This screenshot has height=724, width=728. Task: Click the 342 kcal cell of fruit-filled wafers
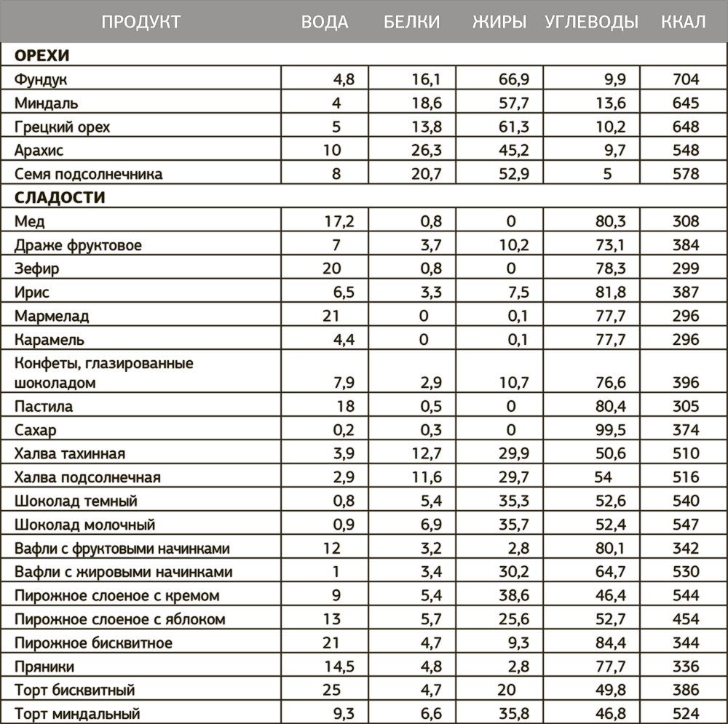(686, 549)
